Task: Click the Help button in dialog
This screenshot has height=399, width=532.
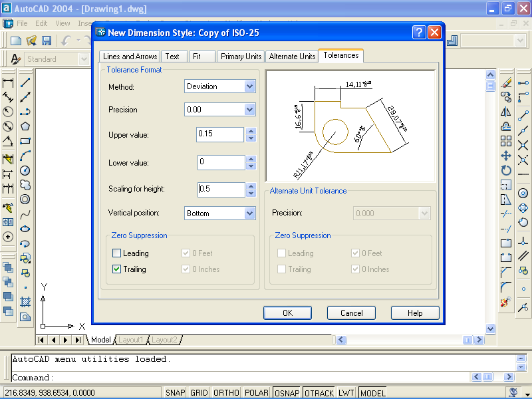Action: (x=415, y=313)
